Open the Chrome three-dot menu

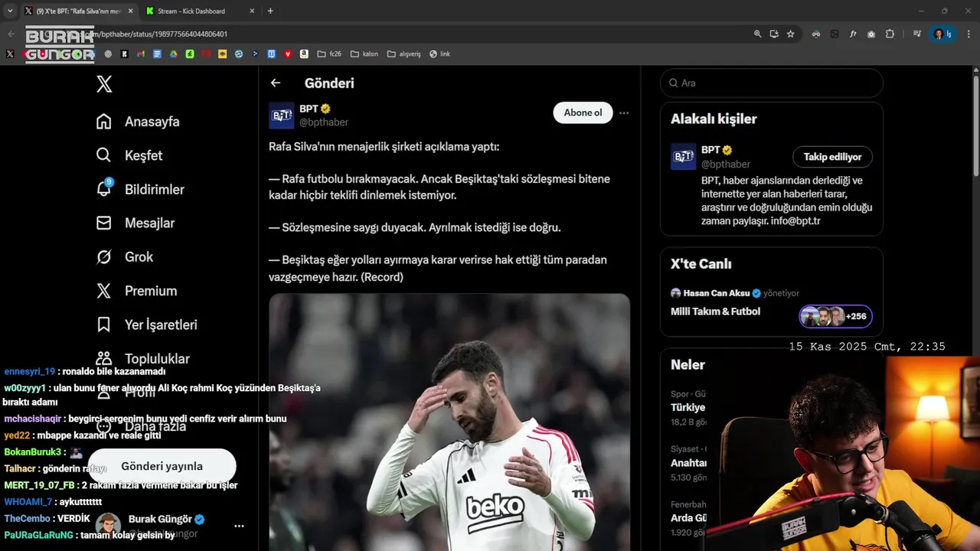tap(969, 34)
